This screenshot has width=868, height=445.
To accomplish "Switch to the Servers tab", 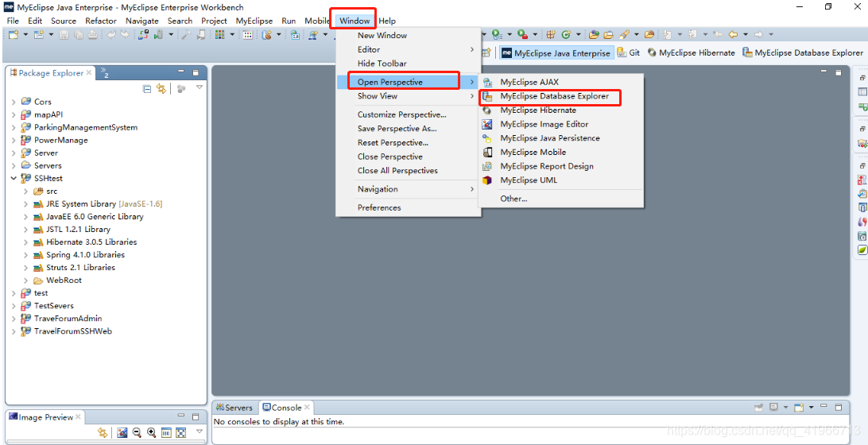I will (x=234, y=408).
